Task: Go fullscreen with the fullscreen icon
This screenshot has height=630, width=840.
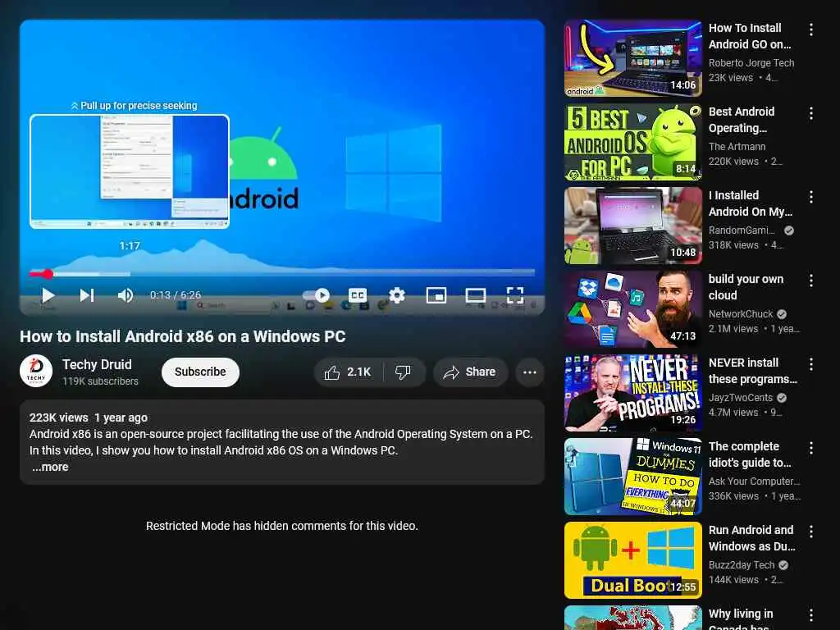Action: pos(515,295)
